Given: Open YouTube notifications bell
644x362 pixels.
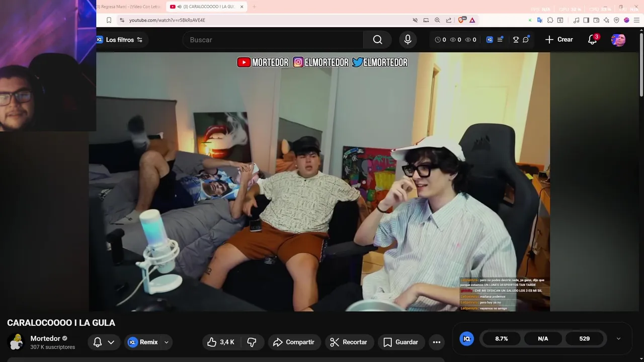Looking at the screenshot, I should point(592,40).
